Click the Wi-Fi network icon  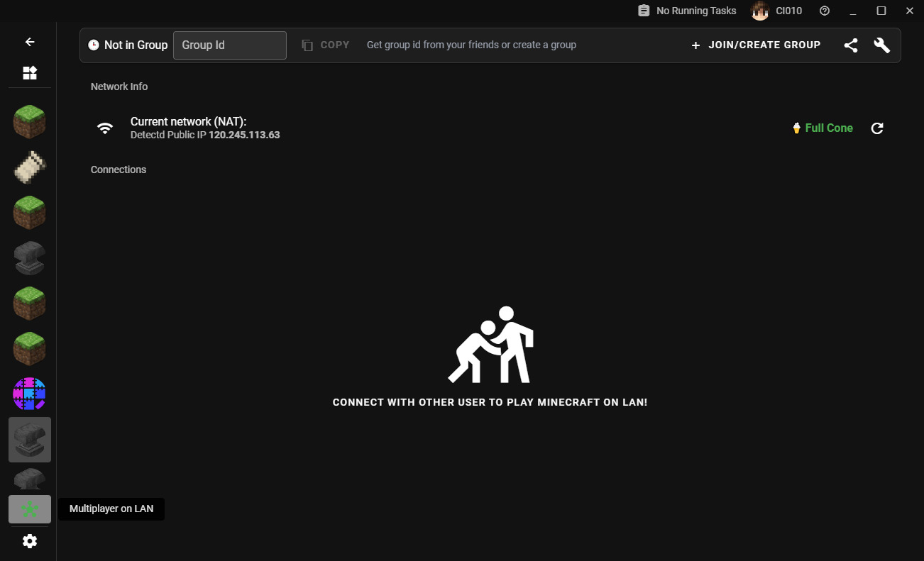105,128
